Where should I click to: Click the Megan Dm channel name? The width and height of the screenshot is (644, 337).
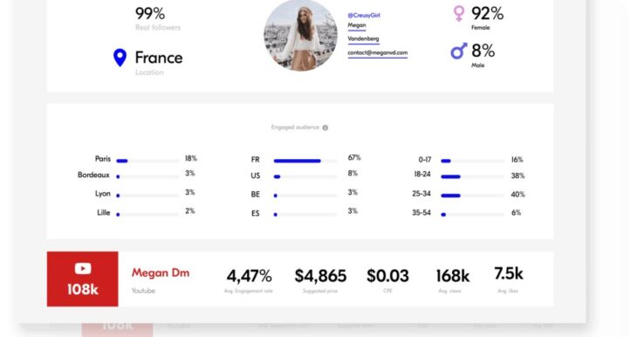coord(161,273)
